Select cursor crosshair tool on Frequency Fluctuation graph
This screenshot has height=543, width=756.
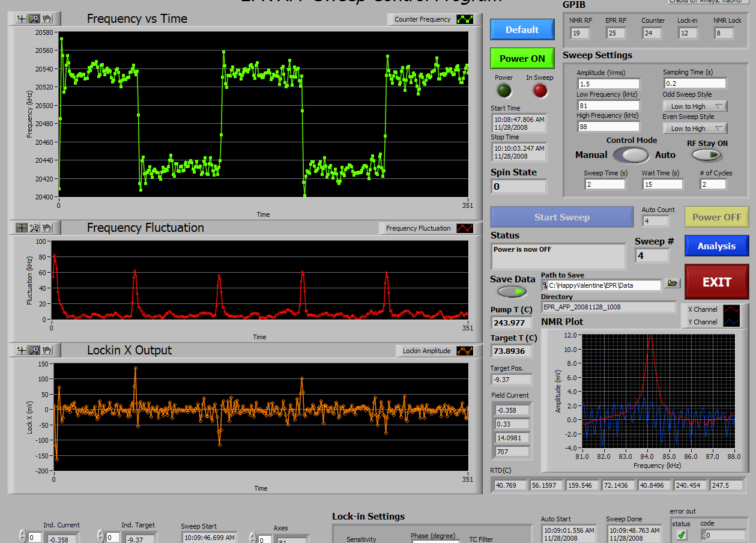coord(22,228)
